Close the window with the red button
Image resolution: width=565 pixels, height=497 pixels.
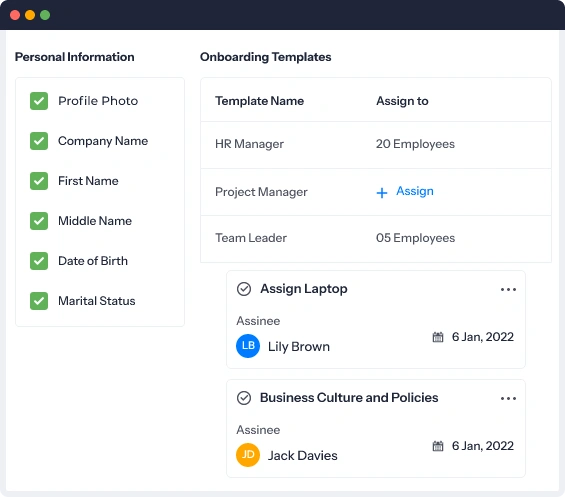15,15
